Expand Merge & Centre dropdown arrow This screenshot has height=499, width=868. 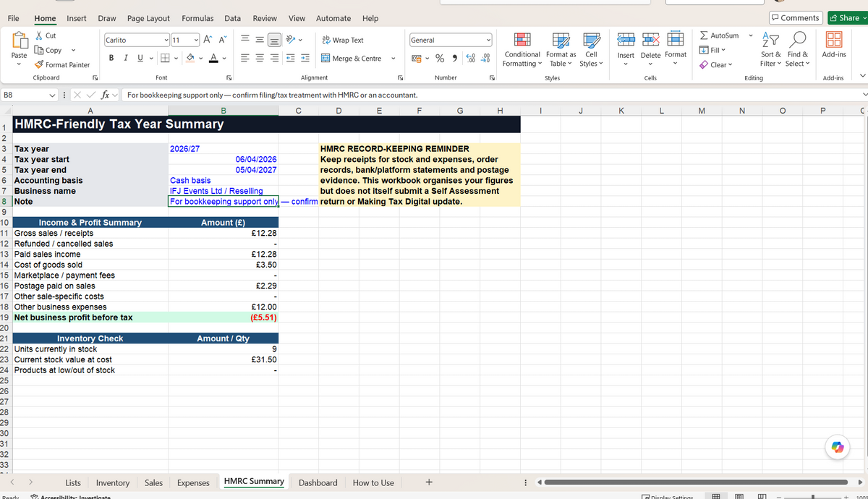[x=393, y=59]
